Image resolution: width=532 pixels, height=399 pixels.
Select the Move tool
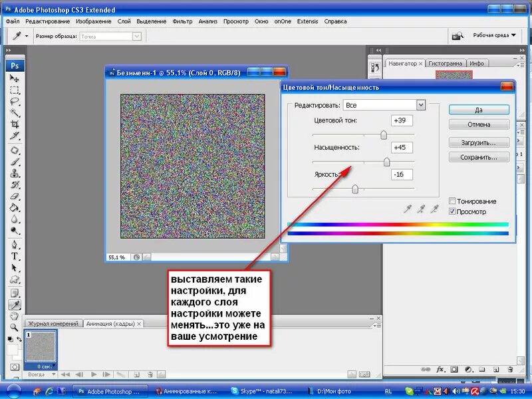click(14, 78)
